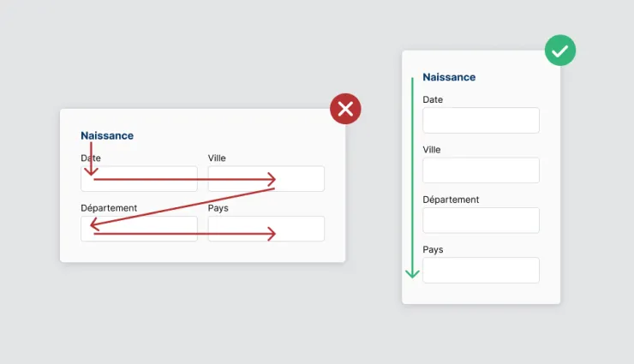The image size is (634, 364).
Task: Click the Pays input in the two-column form
Action: pyautogui.click(x=266, y=229)
